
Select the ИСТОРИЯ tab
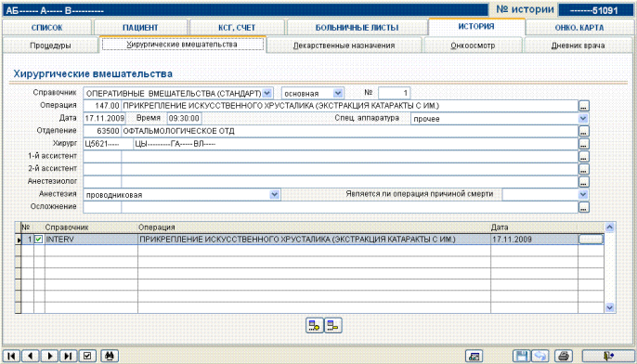tap(476, 27)
